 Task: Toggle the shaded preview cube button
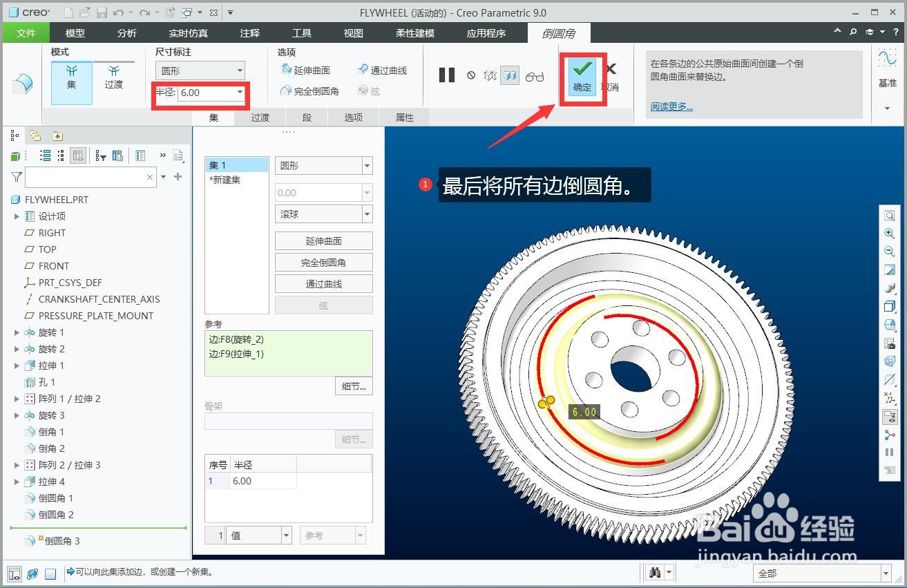[x=510, y=75]
